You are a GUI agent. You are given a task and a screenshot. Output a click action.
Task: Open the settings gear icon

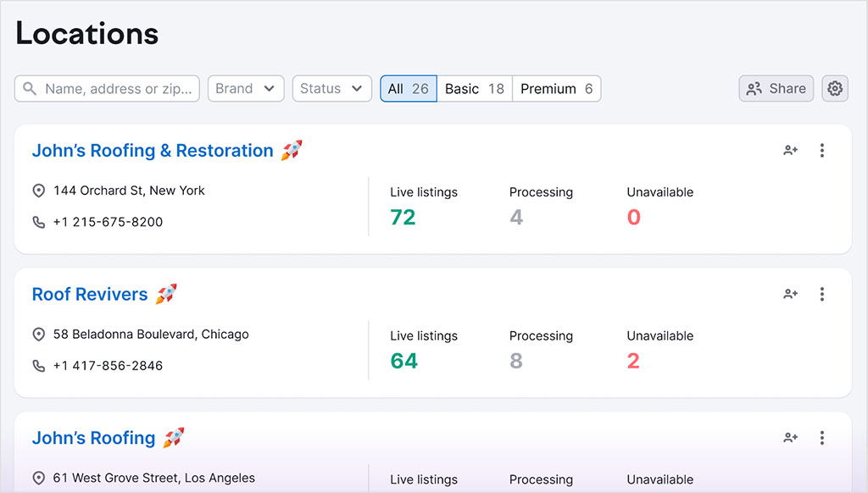[x=834, y=88]
